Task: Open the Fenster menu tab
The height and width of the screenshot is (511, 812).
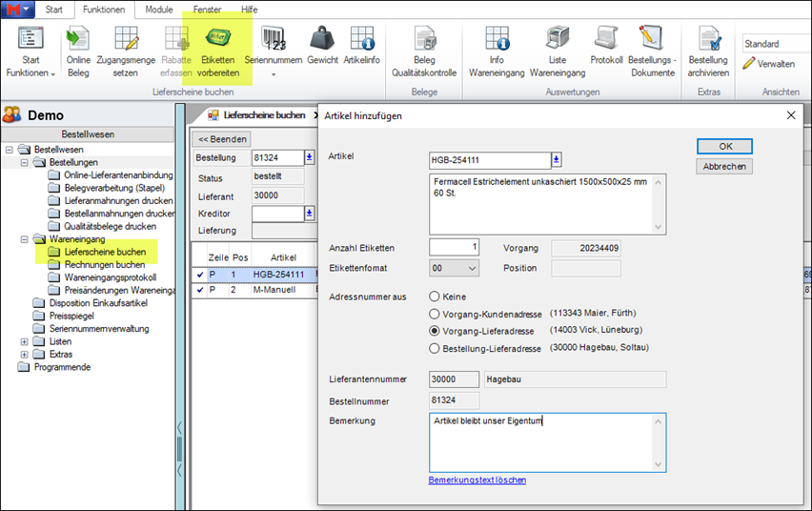Action: [207, 9]
